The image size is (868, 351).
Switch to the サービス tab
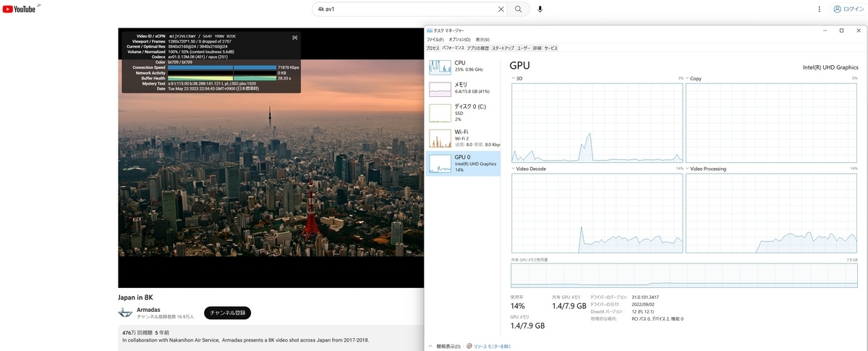[x=550, y=48]
